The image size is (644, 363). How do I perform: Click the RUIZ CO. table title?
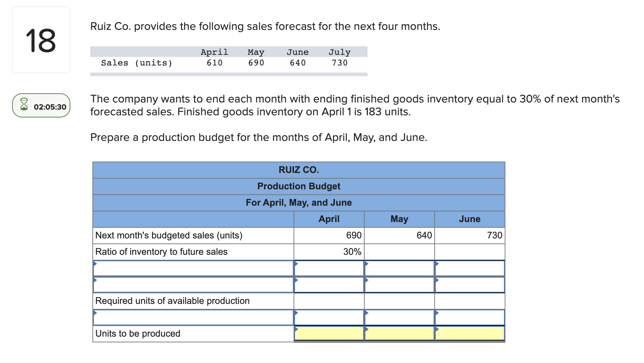pos(299,170)
